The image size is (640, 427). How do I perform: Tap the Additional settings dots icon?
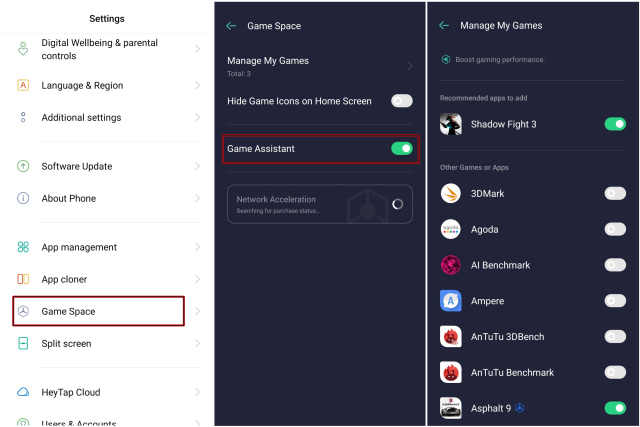click(x=23, y=117)
